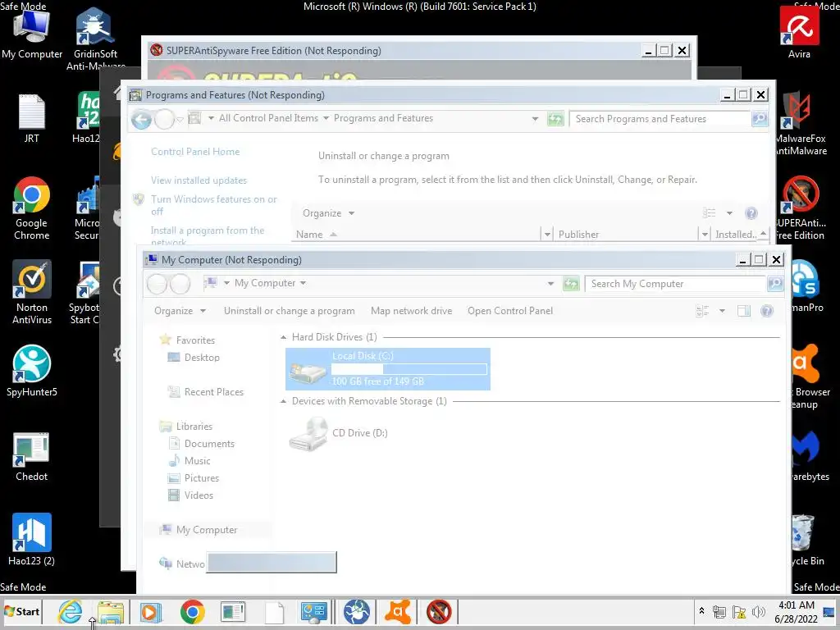Click the Search My Computer field
This screenshot has height=630, width=840.
[676, 284]
